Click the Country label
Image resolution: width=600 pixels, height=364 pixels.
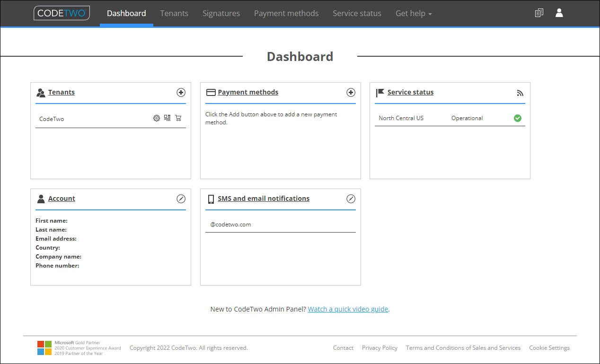click(48, 248)
